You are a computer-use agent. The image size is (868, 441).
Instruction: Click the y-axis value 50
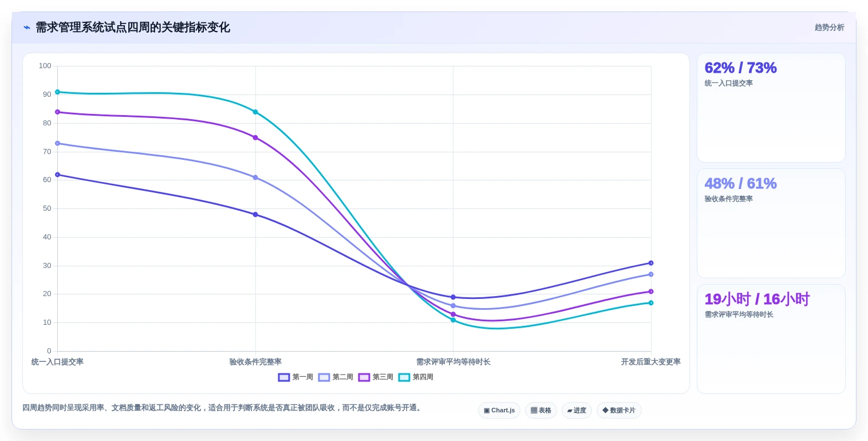[x=47, y=208]
